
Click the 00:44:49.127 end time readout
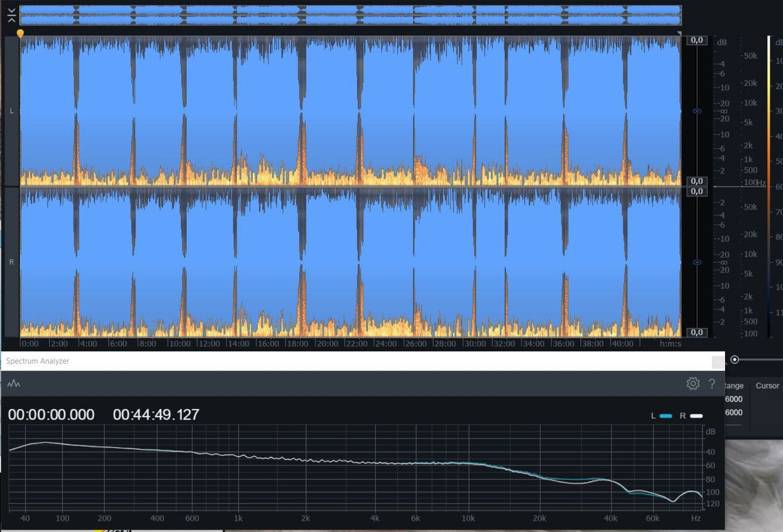click(156, 415)
